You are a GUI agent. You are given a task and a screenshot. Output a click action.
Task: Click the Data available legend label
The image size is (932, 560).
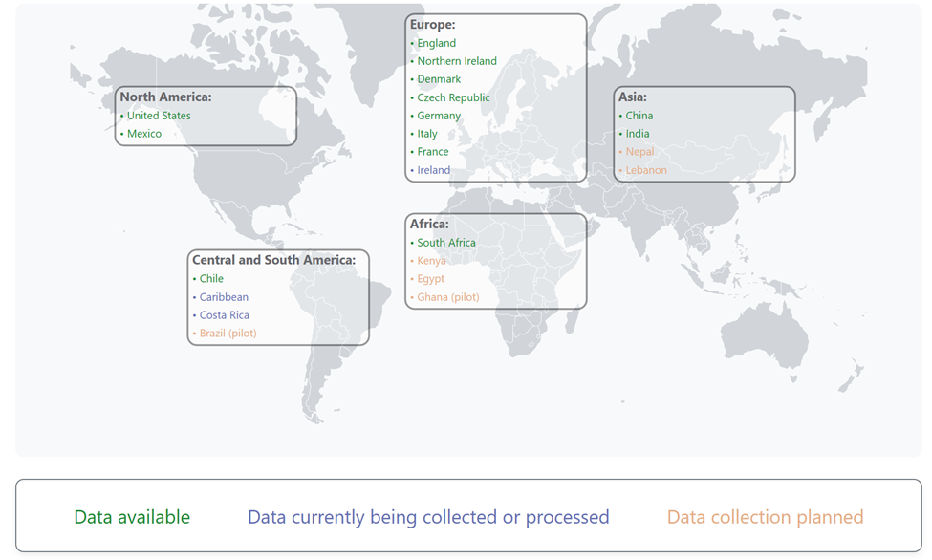click(x=132, y=517)
